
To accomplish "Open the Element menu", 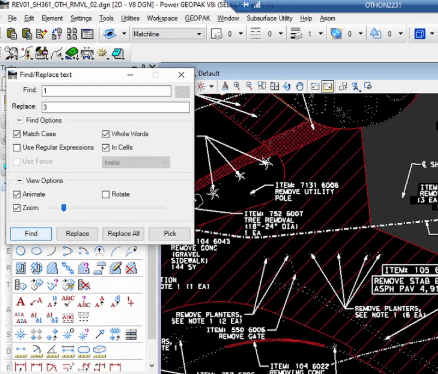I will click(52, 18).
